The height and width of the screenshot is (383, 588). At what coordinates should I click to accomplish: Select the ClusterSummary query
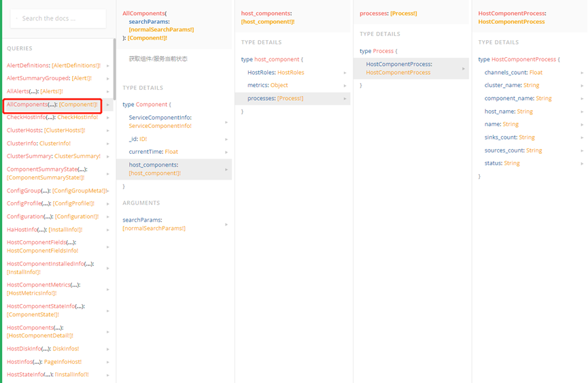[54, 156]
